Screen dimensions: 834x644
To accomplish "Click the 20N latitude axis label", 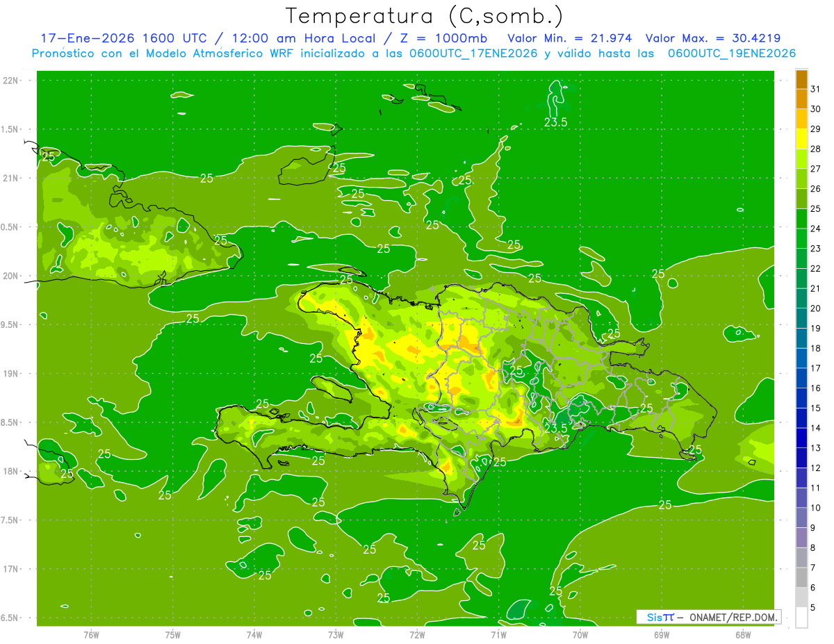I will (x=12, y=276).
